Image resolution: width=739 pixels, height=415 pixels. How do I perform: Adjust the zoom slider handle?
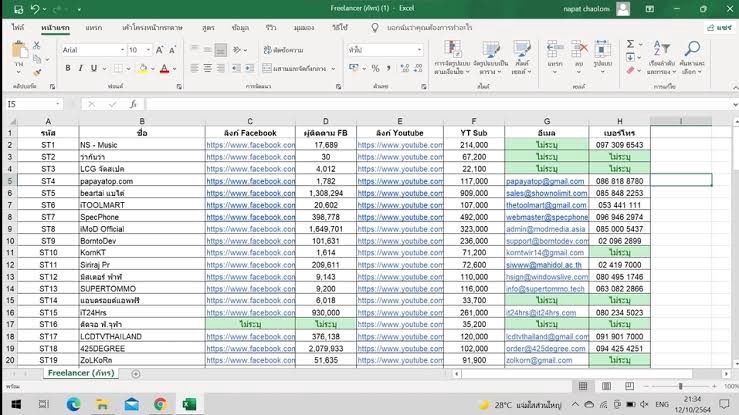680,386
